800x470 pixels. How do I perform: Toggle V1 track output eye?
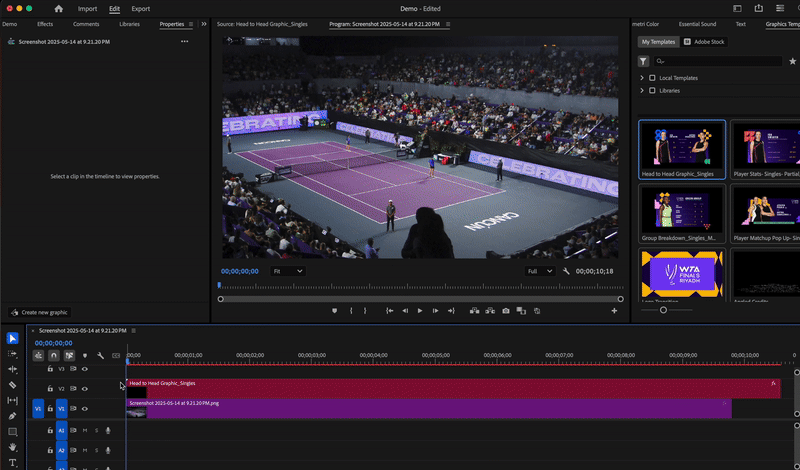pos(85,409)
